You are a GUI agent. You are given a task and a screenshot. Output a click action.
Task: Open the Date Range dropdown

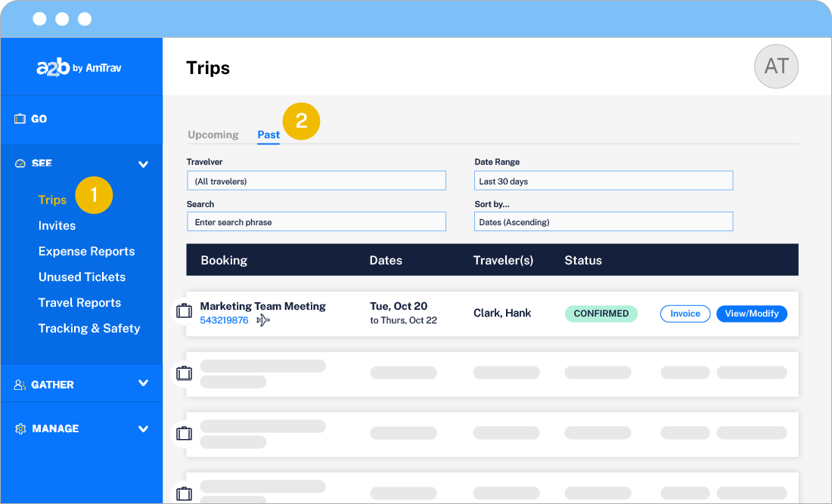pos(603,181)
